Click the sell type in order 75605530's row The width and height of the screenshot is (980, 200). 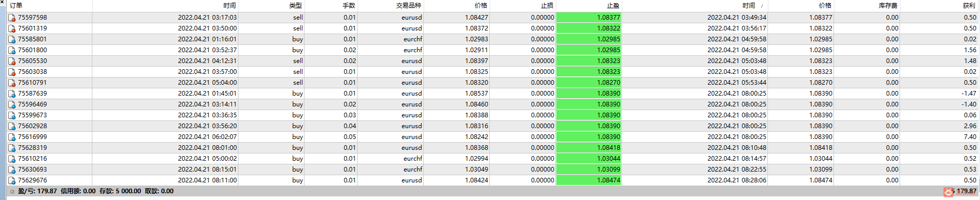pyautogui.click(x=298, y=61)
